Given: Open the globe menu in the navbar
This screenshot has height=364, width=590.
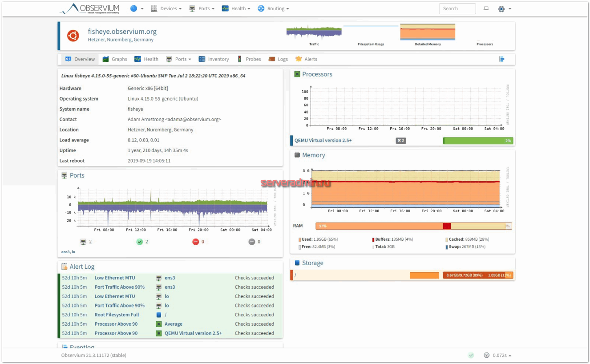Looking at the screenshot, I should click(x=137, y=8).
